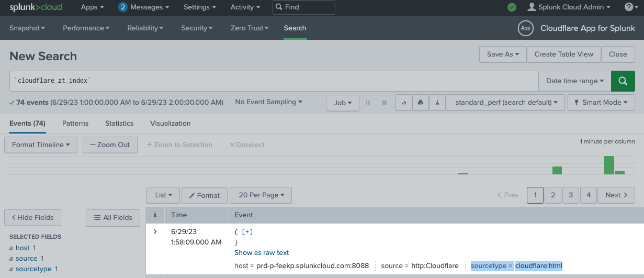This screenshot has height=278, width=644.
Task: Click the prd-p-feekp.splunkcloud.com:8088 host value
Action: tap(313, 266)
